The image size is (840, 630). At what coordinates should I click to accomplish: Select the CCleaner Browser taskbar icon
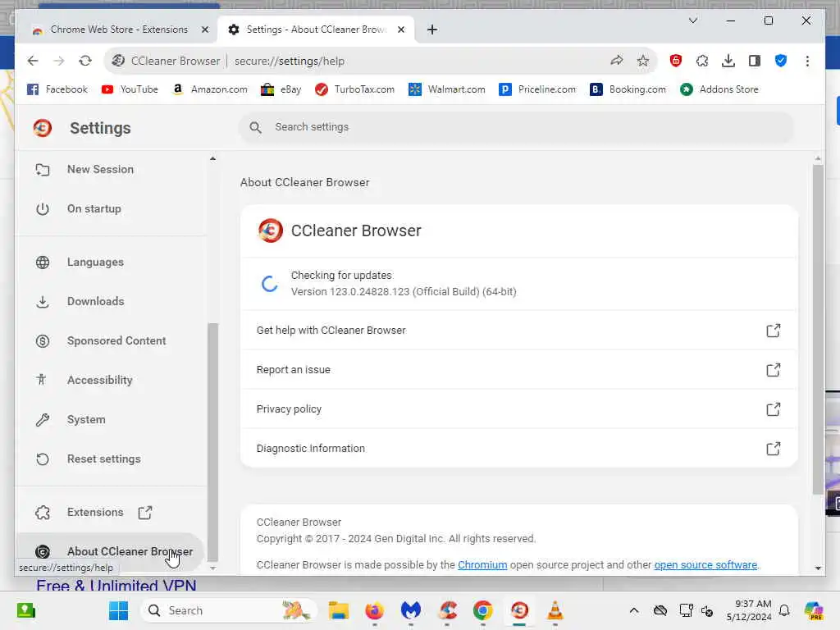click(519, 610)
